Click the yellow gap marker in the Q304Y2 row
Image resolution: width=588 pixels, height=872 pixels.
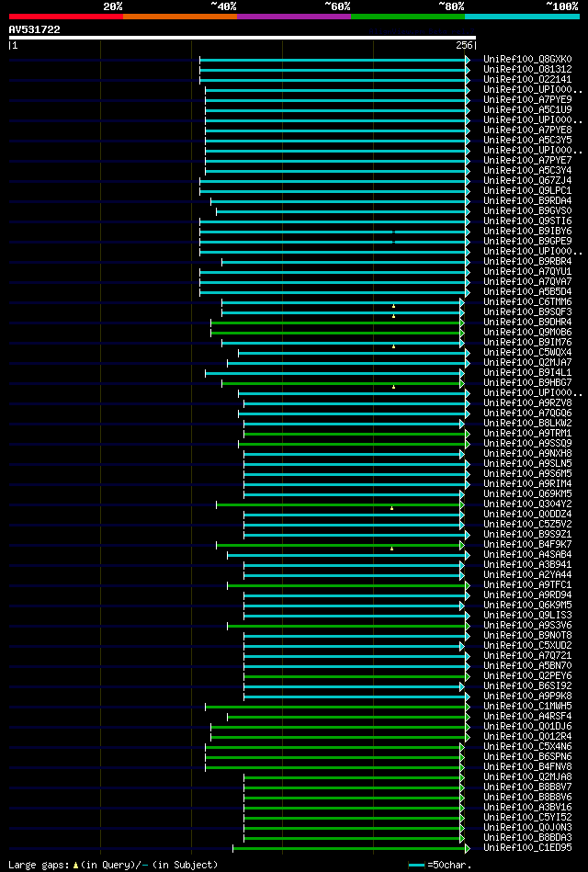pyautogui.click(x=391, y=508)
